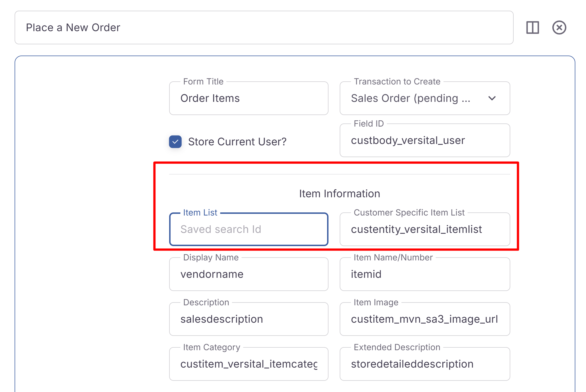Click the Place a New Order title field
586x392 pixels.
click(264, 27)
